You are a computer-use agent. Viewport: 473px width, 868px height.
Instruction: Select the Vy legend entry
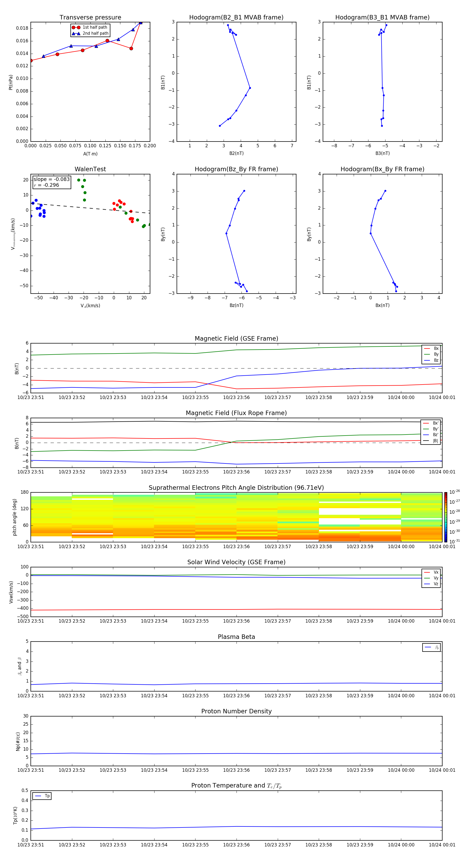(431, 578)
